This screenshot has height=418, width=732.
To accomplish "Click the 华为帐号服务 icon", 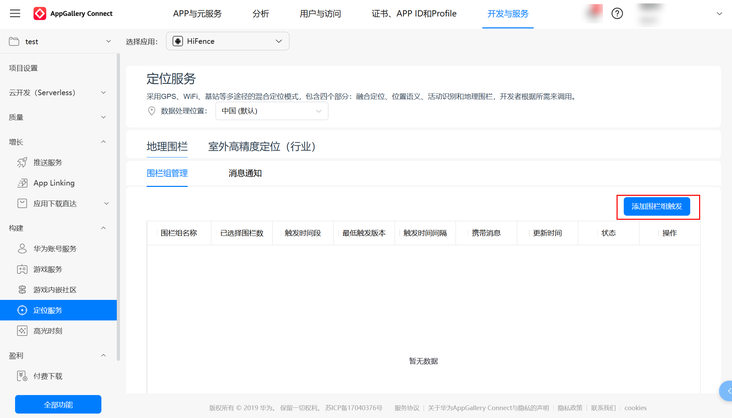I will (22, 249).
